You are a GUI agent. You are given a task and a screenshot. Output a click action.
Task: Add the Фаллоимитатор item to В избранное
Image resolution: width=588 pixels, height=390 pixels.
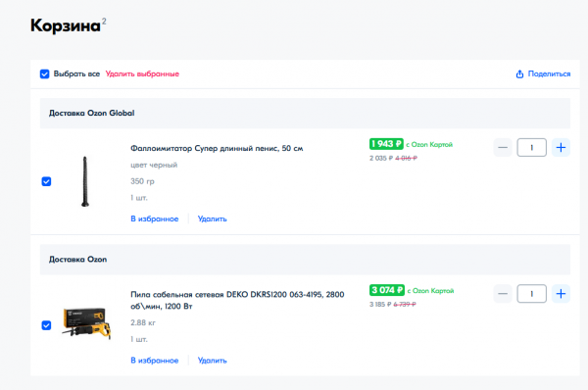pos(155,219)
